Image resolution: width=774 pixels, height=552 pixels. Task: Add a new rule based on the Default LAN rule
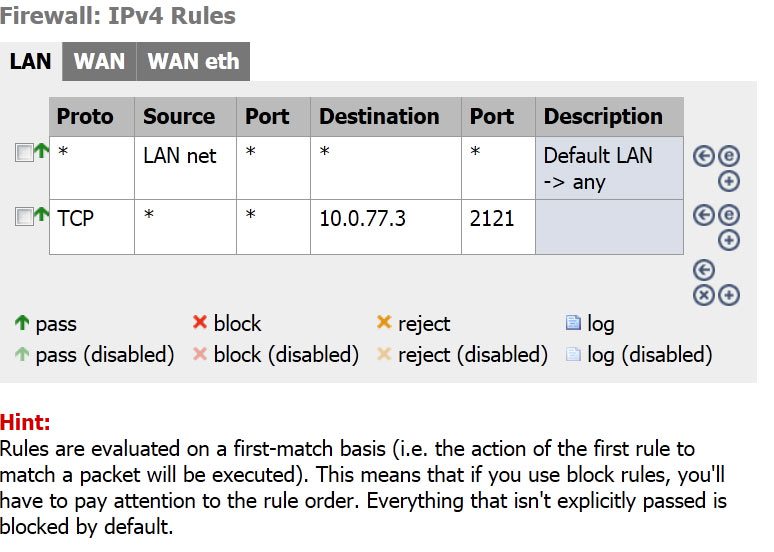click(729, 181)
